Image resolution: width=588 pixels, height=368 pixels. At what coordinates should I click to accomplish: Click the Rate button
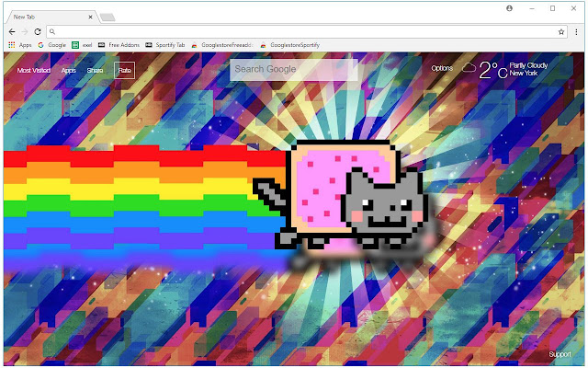pos(125,70)
